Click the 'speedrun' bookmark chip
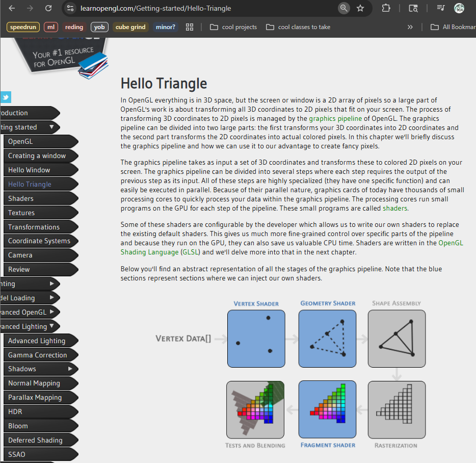Screen dimensions: 476x463 click(23, 27)
